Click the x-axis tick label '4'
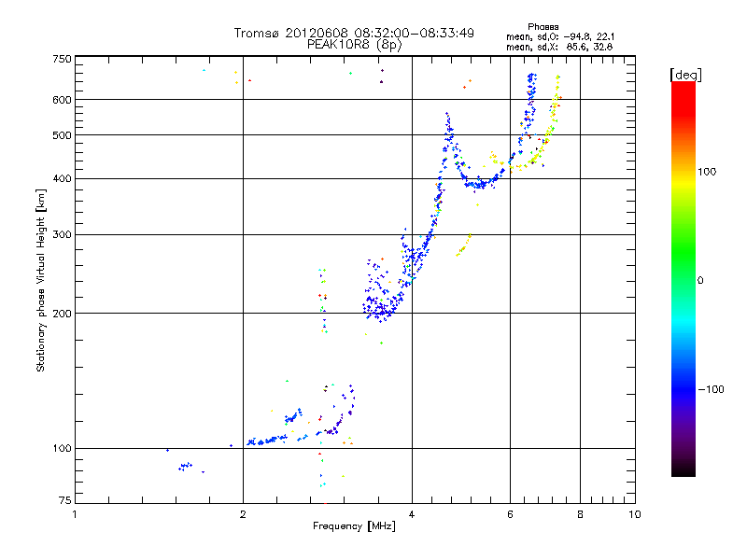 [x=412, y=514]
